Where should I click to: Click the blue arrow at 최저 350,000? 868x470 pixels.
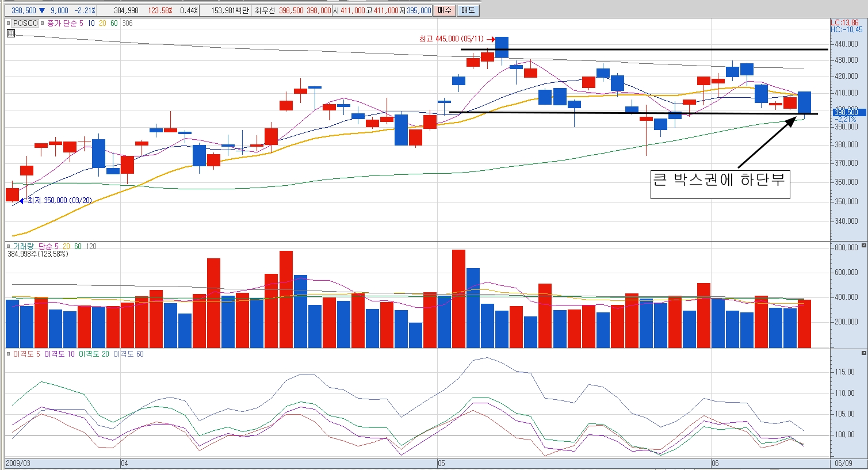point(22,201)
